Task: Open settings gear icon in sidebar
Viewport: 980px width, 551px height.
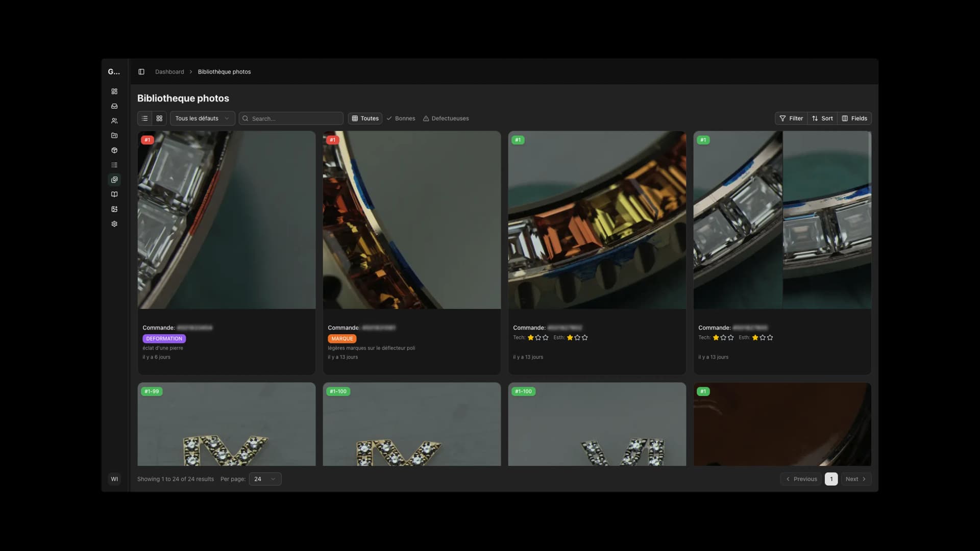Action: (114, 224)
